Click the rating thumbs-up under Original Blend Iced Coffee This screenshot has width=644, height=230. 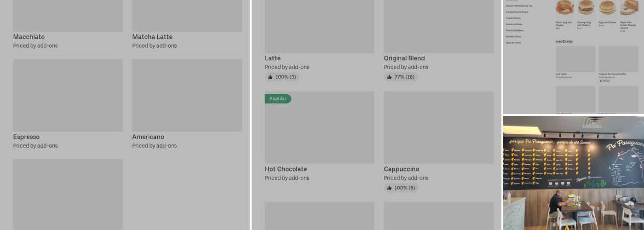point(600,81)
